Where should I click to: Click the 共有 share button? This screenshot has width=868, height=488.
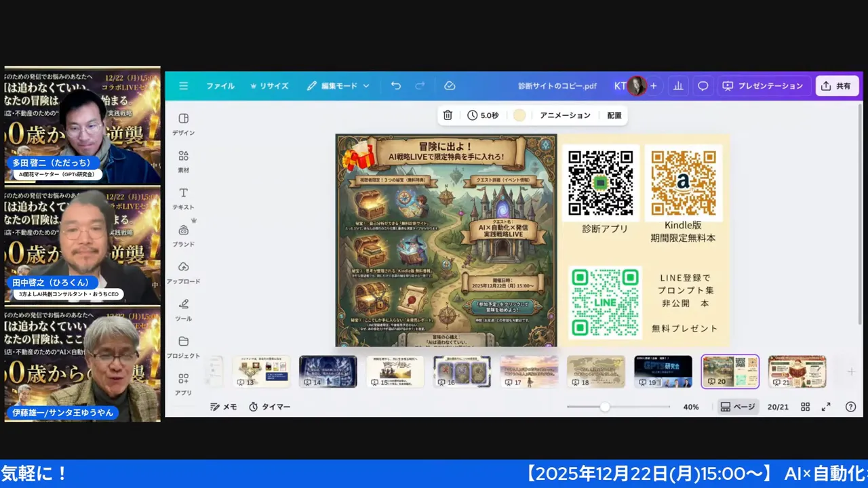[x=836, y=86]
